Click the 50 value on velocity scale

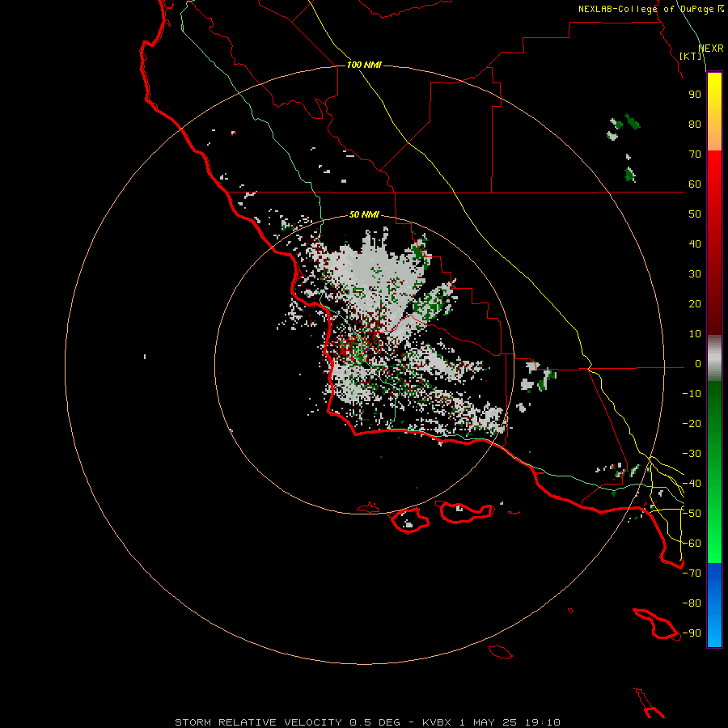click(x=695, y=214)
